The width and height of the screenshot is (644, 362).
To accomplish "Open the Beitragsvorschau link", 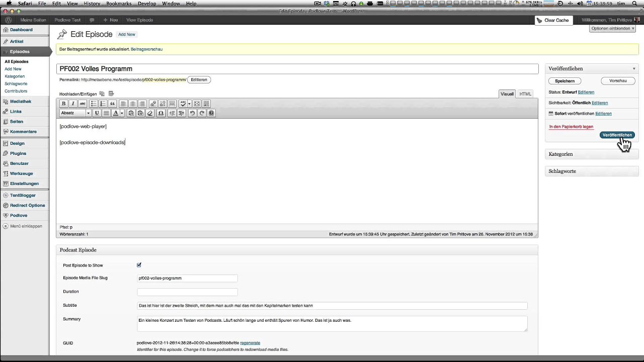I will (146, 49).
